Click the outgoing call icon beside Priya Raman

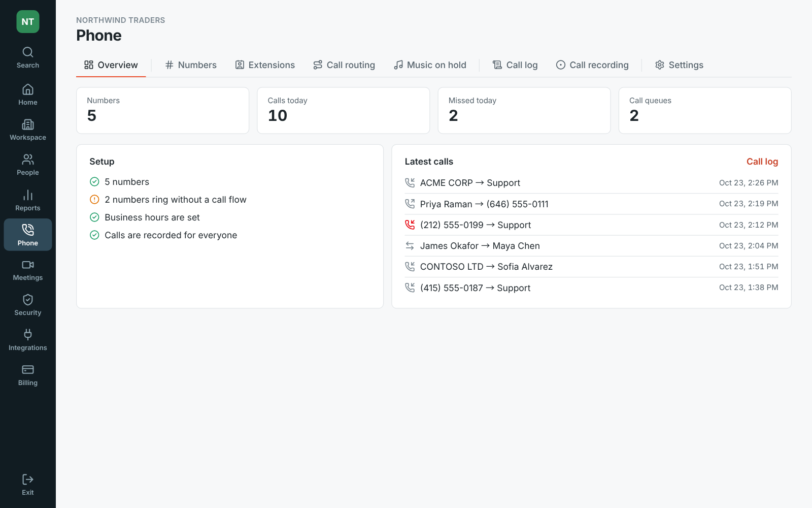tap(410, 204)
